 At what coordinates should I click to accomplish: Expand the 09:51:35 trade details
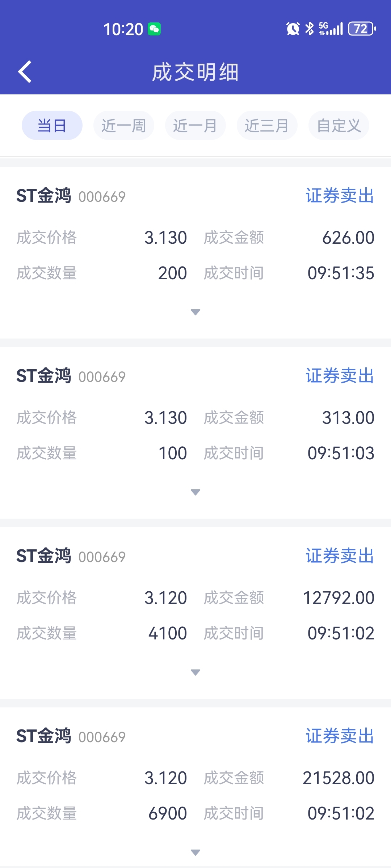(195, 312)
